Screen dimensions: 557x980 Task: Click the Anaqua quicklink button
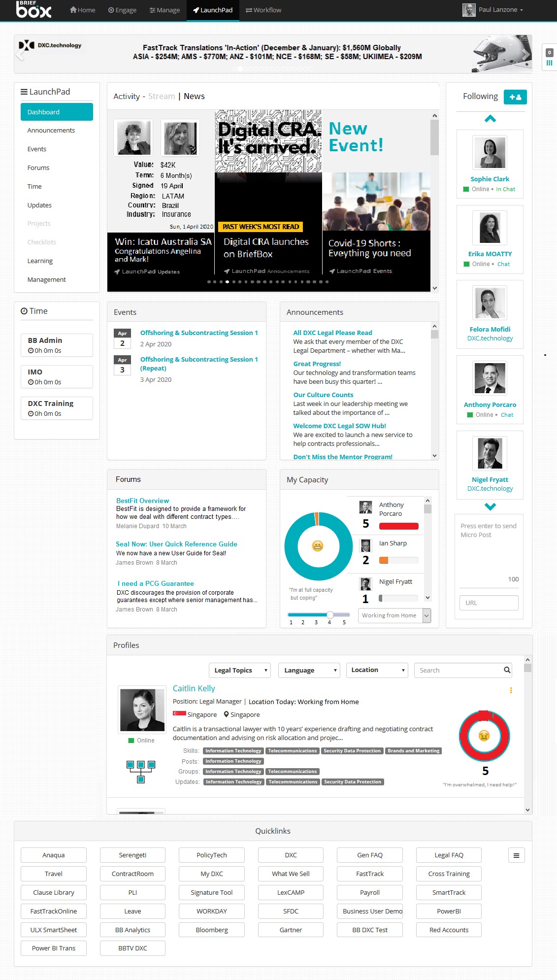[54, 855]
